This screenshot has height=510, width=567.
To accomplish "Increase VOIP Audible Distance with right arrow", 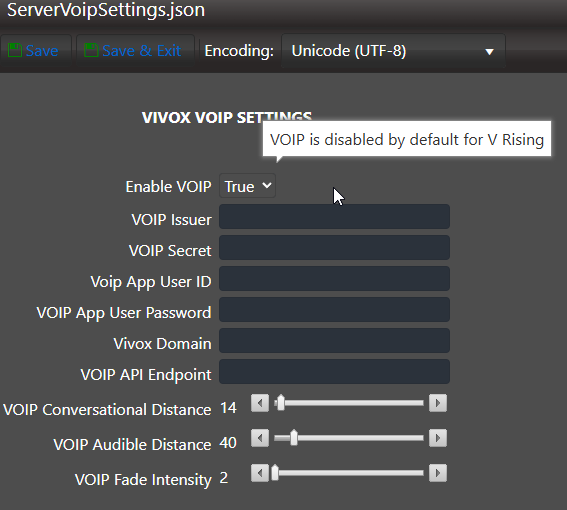I will click(x=438, y=438).
